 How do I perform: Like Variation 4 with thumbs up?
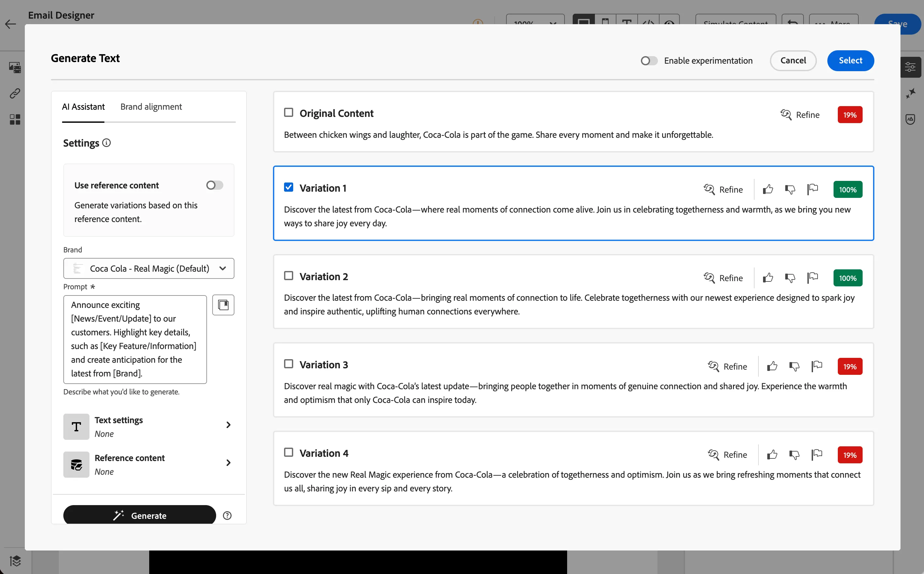click(x=772, y=454)
